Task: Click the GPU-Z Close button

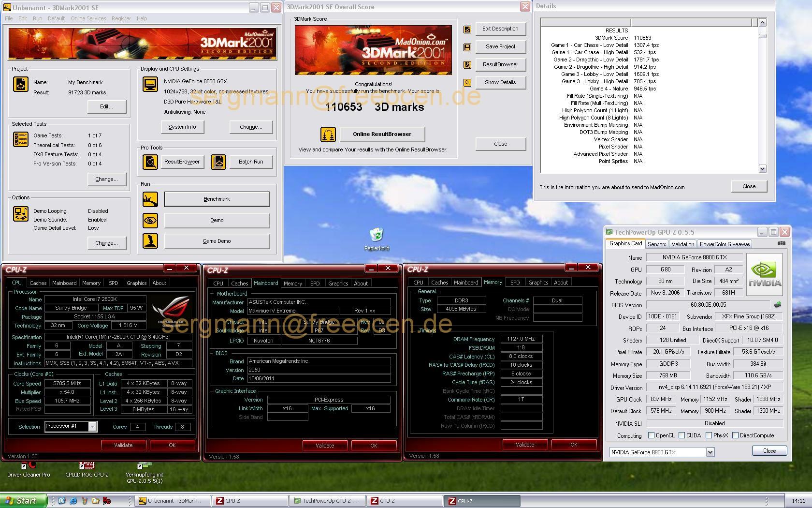Action: coord(769,451)
